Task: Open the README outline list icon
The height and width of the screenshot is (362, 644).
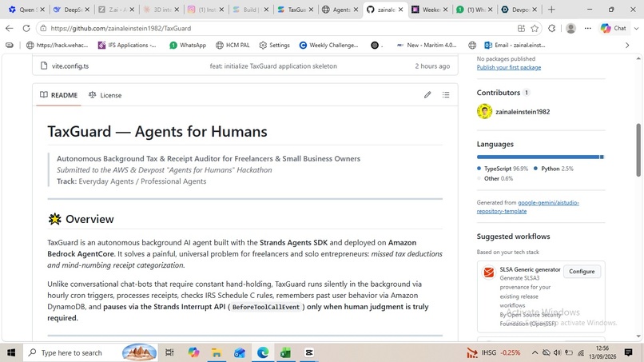Action: pyautogui.click(x=446, y=95)
